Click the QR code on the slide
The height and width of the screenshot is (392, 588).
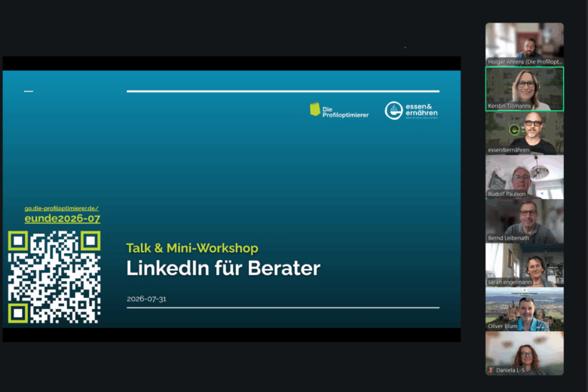click(54, 277)
